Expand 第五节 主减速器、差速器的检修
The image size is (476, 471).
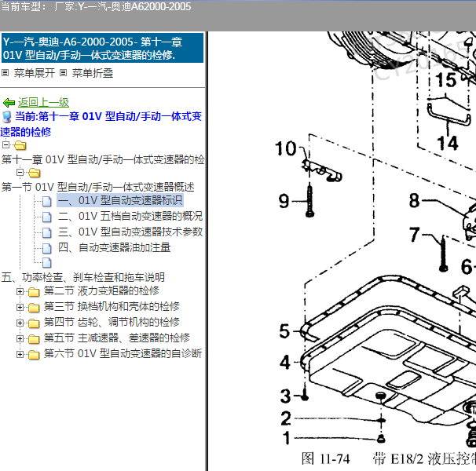point(20,338)
